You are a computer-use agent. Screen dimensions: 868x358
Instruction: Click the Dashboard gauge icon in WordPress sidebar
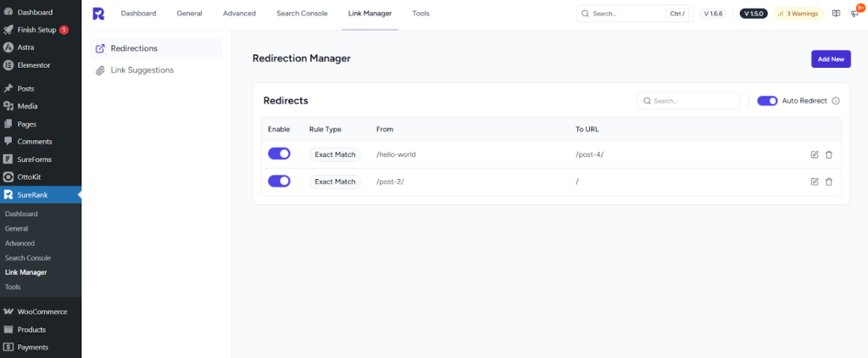tap(8, 12)
